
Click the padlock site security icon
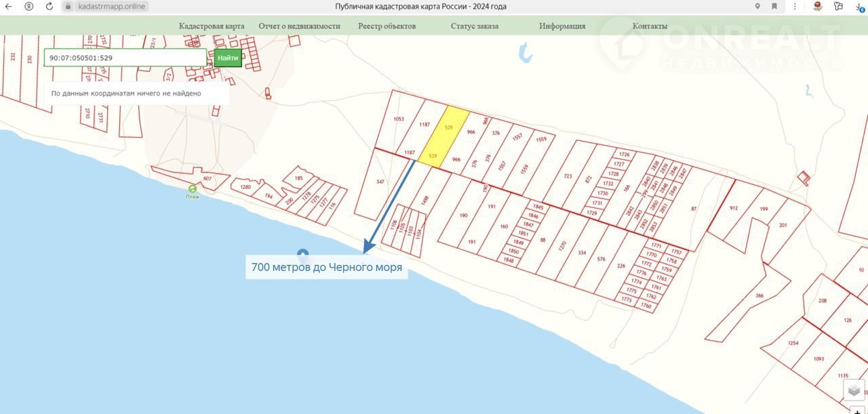point(68,6)
